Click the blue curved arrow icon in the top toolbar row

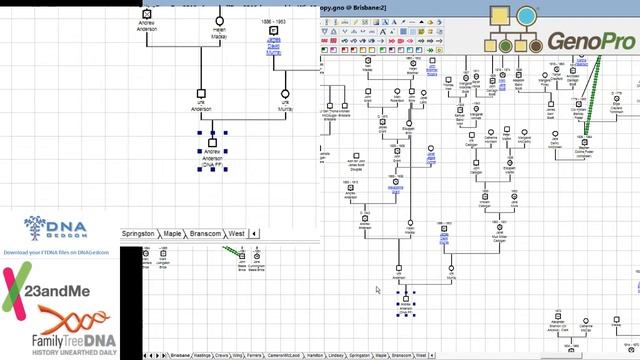click(x=439, y=22)
